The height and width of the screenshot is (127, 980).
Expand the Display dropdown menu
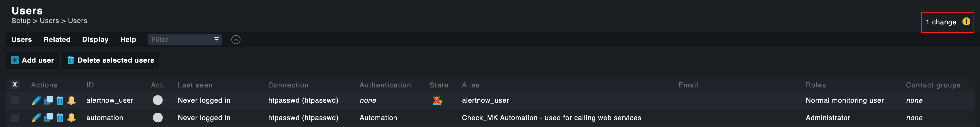(95, 40)
